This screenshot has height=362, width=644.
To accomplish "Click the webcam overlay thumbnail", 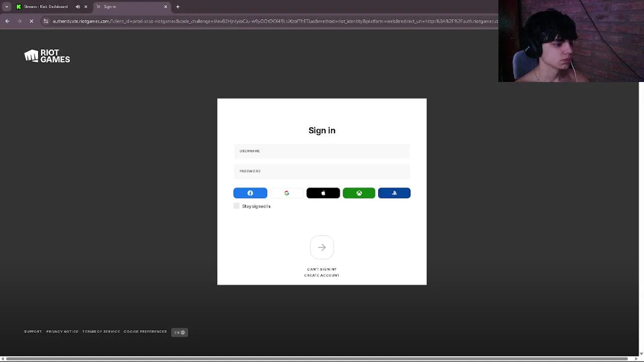I will (x=571, y=41).
